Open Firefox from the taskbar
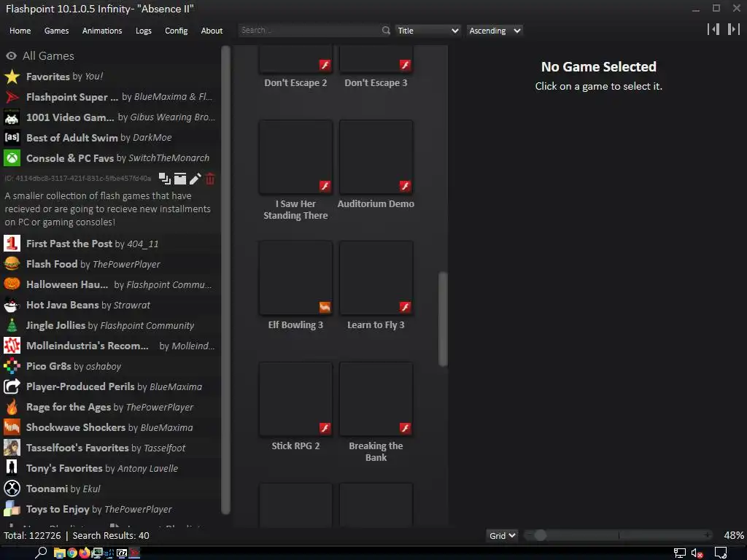 point(85,553)
